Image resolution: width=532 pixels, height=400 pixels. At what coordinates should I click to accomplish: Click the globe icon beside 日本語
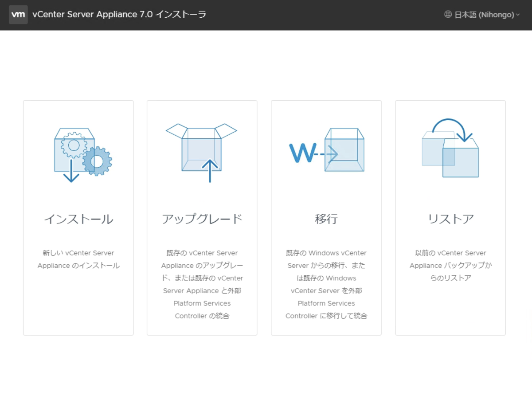tap(448, 15)
